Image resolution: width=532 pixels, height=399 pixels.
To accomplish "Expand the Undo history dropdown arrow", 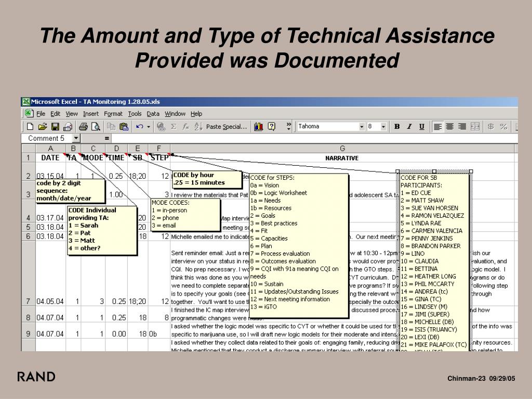I will pyautogui.click(x=148, y=127).
